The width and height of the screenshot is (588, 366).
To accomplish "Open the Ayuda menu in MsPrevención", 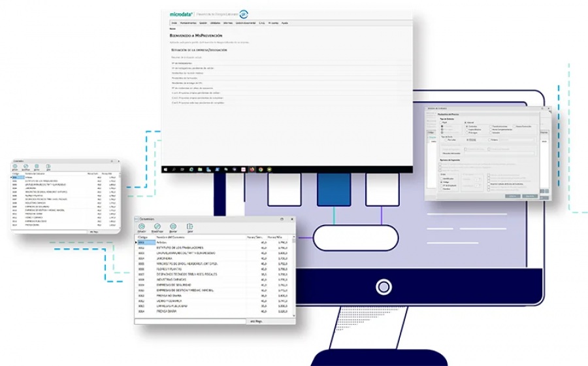I will [x=284, y=23].
